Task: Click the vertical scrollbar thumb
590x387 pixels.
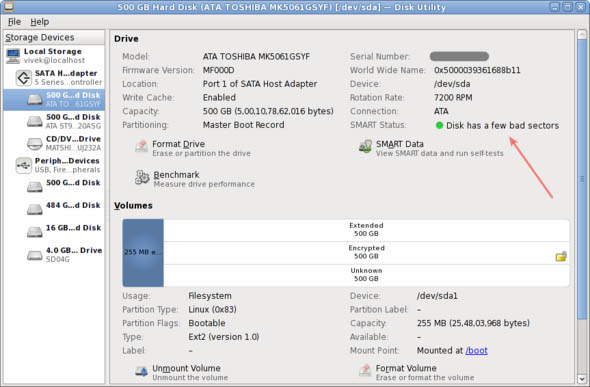Action: (582, 179)
